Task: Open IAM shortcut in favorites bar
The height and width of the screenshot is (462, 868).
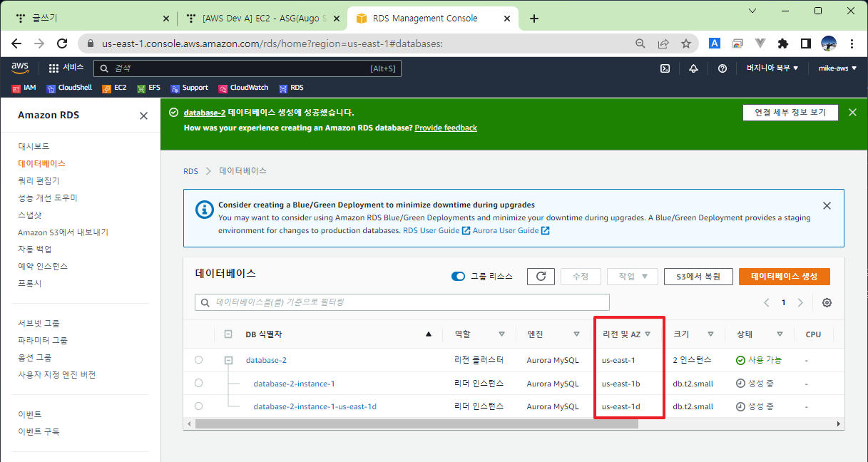Action: (24, 88)
